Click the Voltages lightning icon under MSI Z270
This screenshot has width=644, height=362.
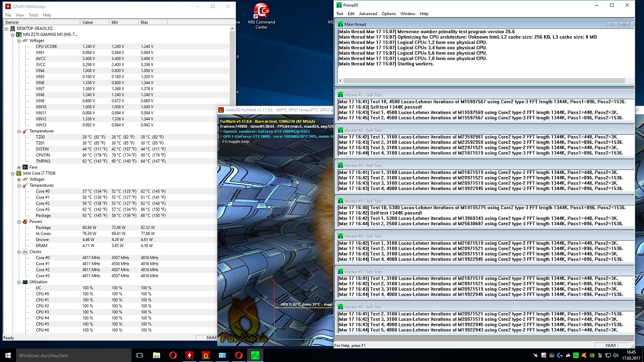(25, 40)
